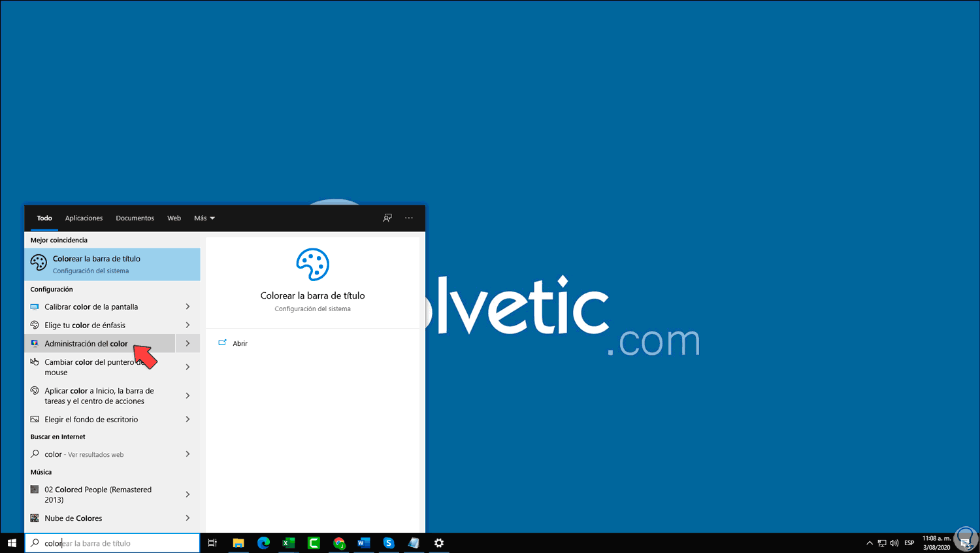Viewport: 980px width, 553px height.
Task: Expand the Cambiar color del puntero result chevron
Action: [188, 367]
